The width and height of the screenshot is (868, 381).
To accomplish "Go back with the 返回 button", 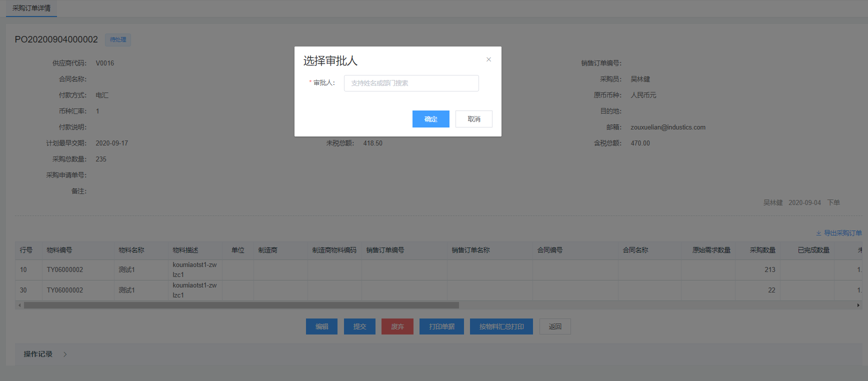I will 555,326.
